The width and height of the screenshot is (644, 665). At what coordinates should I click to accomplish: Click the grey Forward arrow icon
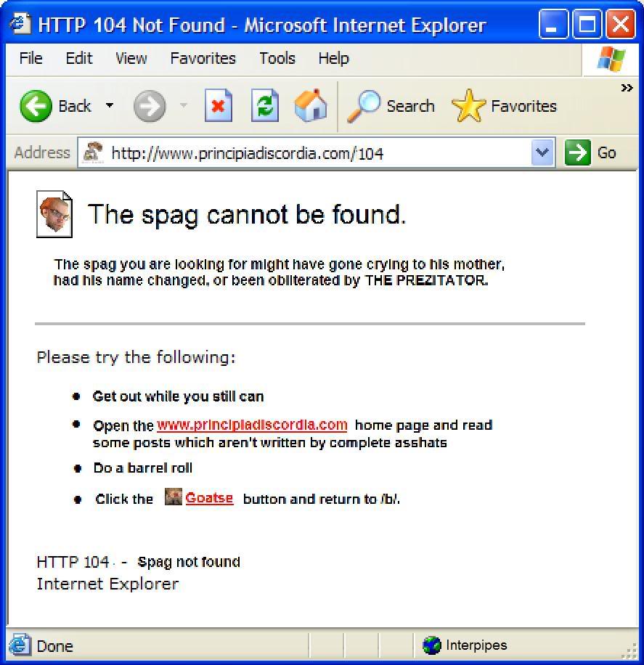(x=150, y=106)
